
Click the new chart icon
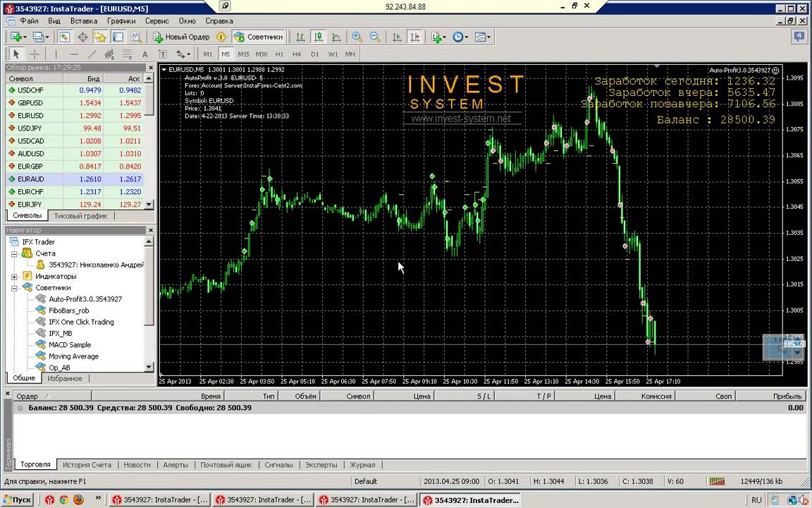[x=17, y=37]
